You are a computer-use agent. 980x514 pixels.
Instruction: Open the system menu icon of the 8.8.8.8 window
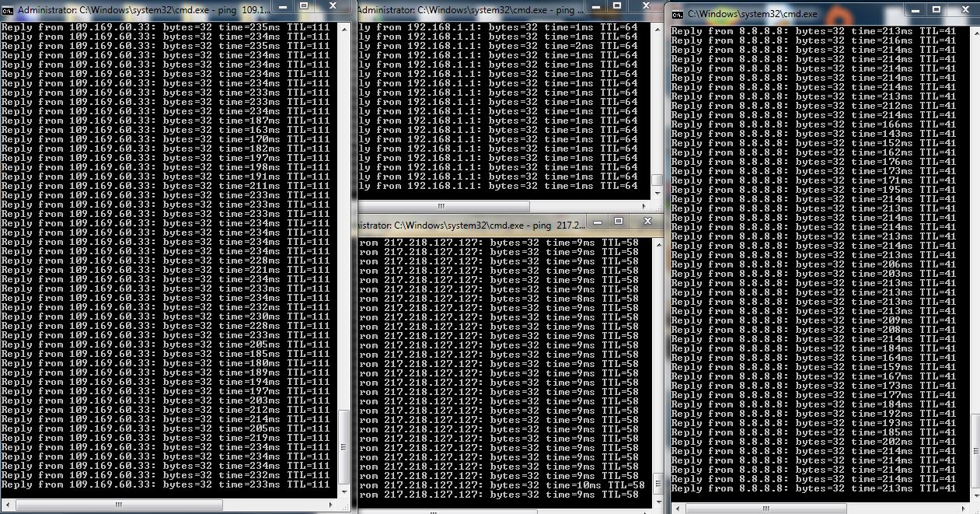[x=678, y=13]
